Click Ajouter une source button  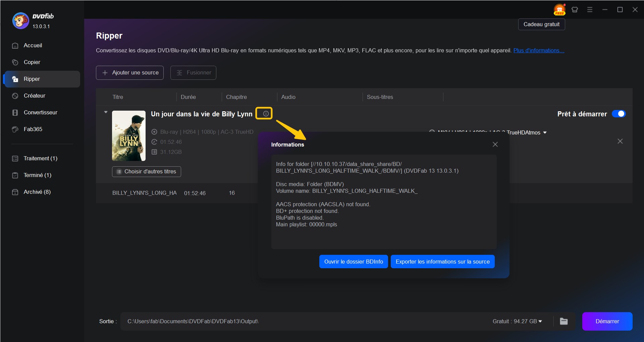coord(130,73)
